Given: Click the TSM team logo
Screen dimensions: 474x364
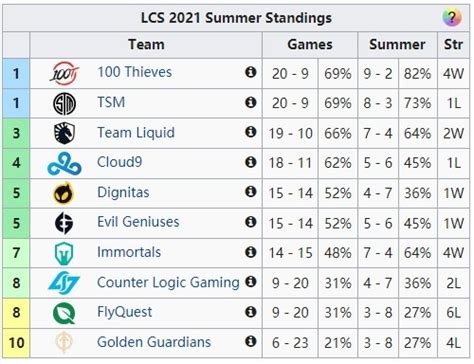Looking at the screenshot, I should [x=64, y=104].
